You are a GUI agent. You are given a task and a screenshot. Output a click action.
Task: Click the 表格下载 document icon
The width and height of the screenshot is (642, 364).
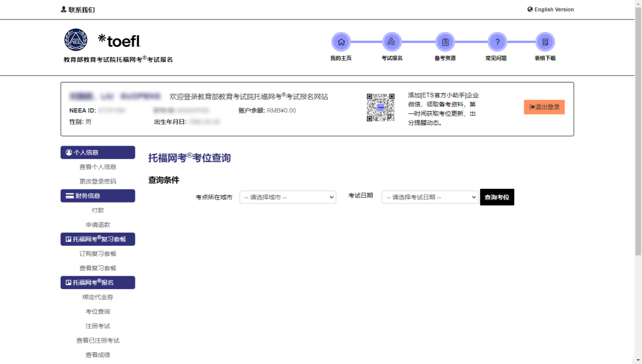(x=545, y=42)
